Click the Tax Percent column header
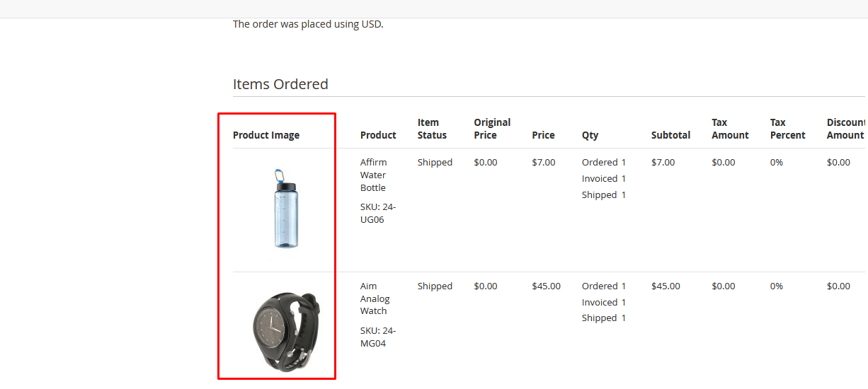Viewport: 868px width, 389px height. [788, 129]
